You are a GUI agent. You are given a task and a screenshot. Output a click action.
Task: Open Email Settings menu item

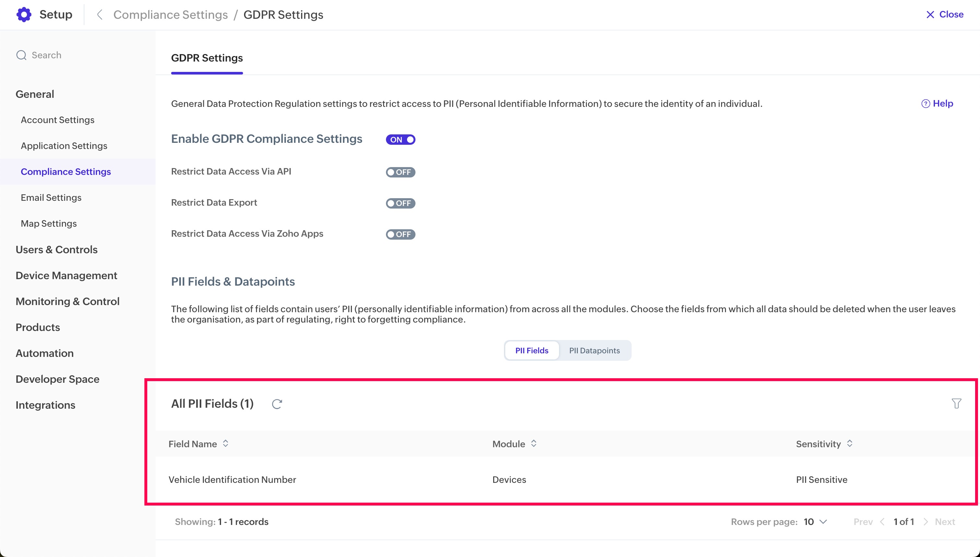click(x=51, y=198)
